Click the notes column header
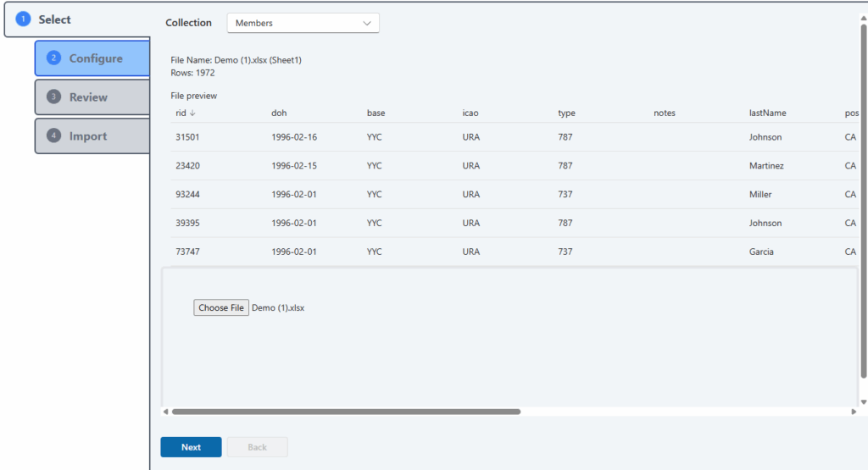 pyautogui.click(x=665, y=113)
